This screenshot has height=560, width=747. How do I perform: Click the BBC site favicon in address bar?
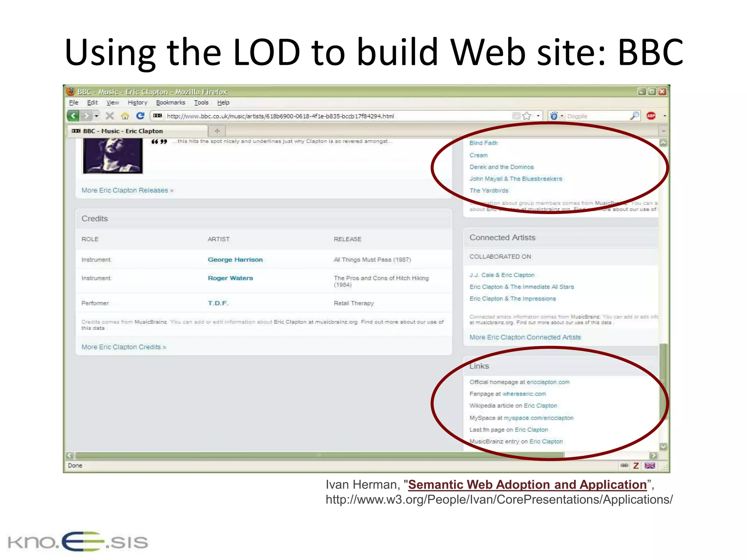158,116
